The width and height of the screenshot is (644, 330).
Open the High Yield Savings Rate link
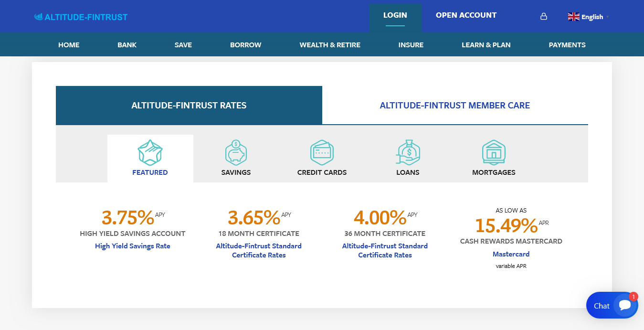click(x=133, y=246)
